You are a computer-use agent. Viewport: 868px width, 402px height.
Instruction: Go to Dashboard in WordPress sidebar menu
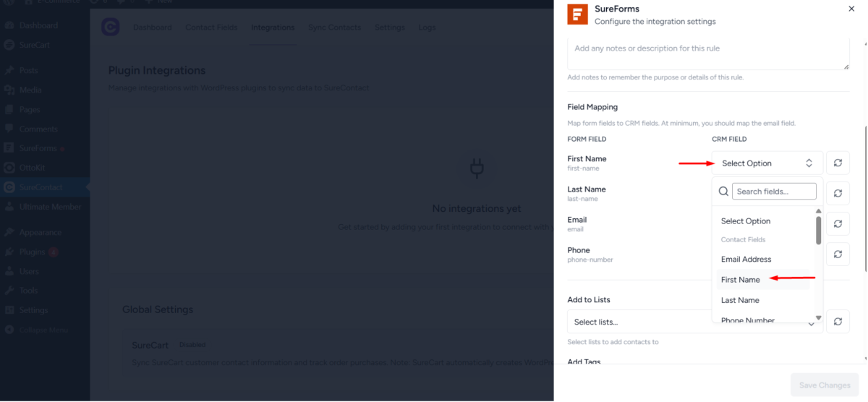pos(39,25)
